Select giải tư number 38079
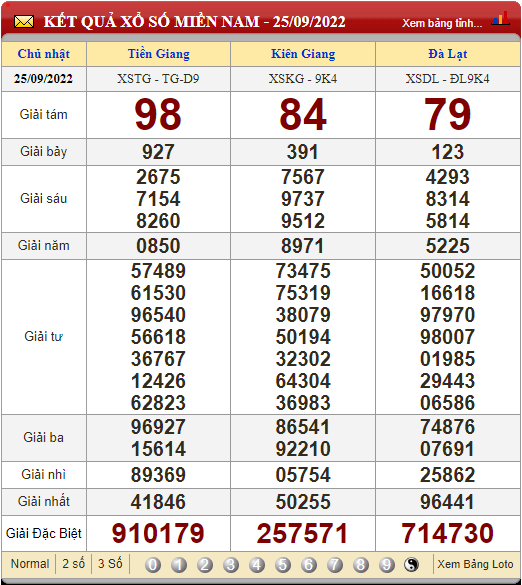 (303, 315)
